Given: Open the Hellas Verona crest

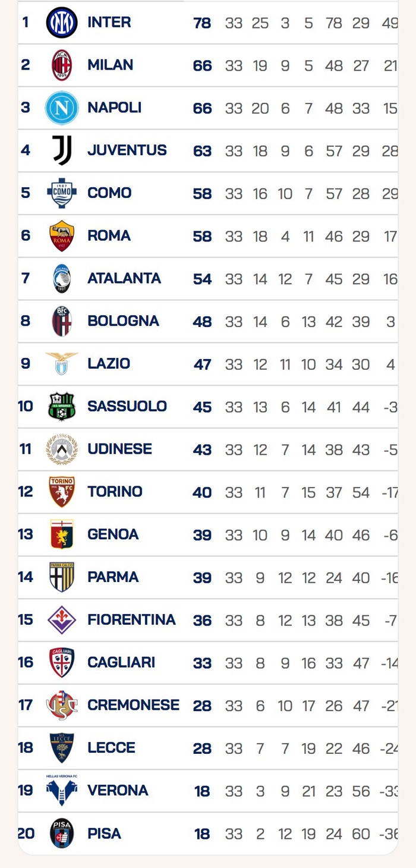Looking at the screenshot, I should coord(62,790).
